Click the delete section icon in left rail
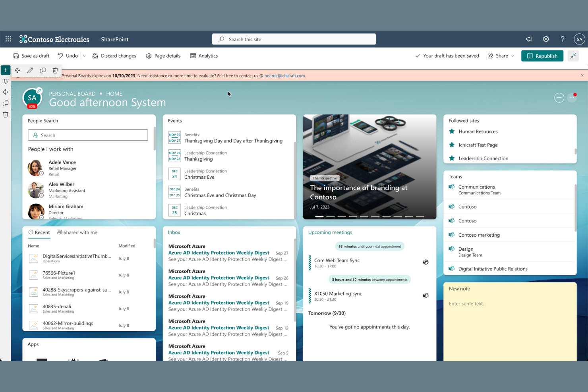Viewport: 588px width, 392px height. coord(6,114)
